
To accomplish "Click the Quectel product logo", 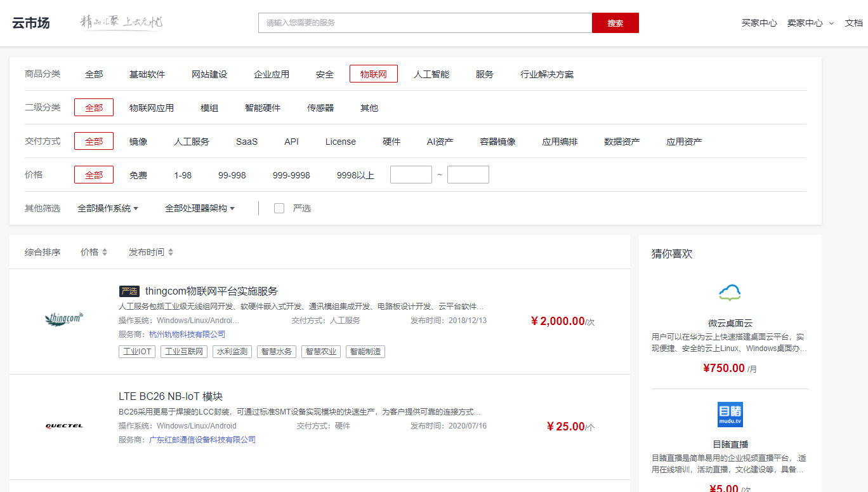I will tap(64, 426).
